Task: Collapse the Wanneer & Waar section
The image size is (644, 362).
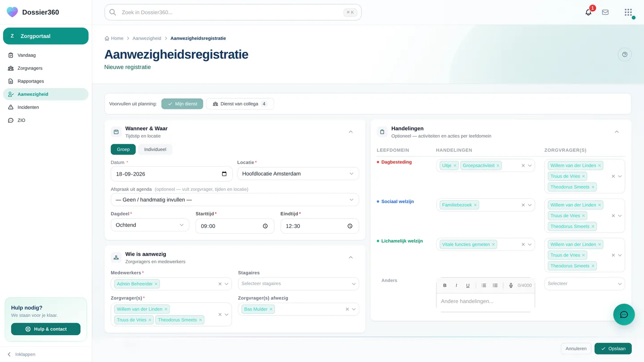Action: tap(351, 132)
